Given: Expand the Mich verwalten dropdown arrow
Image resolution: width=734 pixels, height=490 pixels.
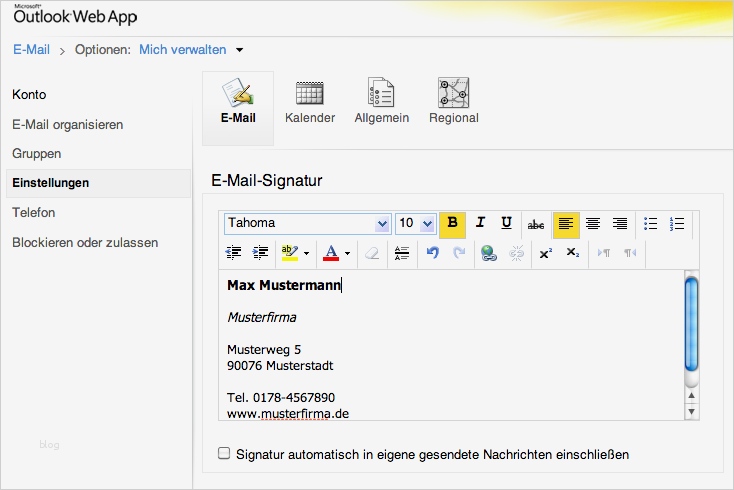Looking at the screenshot, I should [x=239, y=50].
